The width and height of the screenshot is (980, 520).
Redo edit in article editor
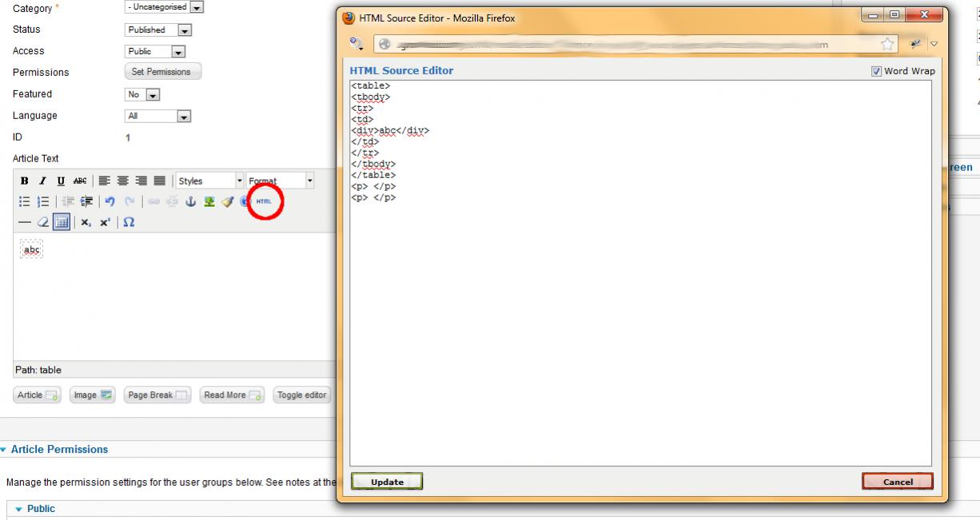point(129,202)
